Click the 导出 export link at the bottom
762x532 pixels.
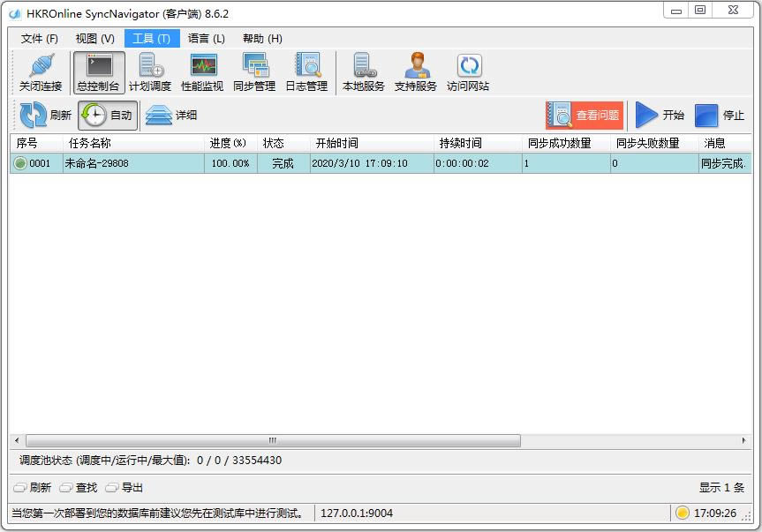click(124, 488)
